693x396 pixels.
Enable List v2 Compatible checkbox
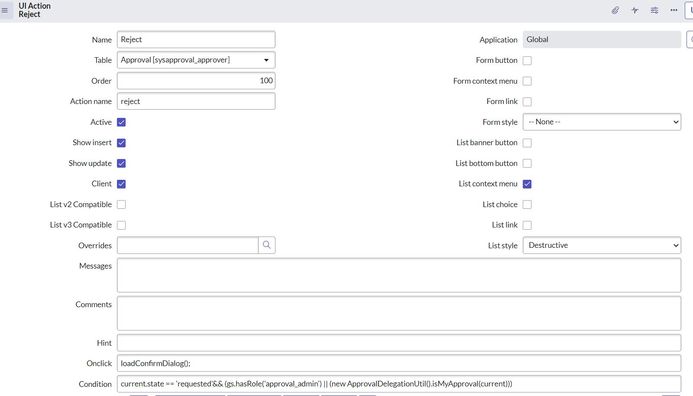pos(122,204)
